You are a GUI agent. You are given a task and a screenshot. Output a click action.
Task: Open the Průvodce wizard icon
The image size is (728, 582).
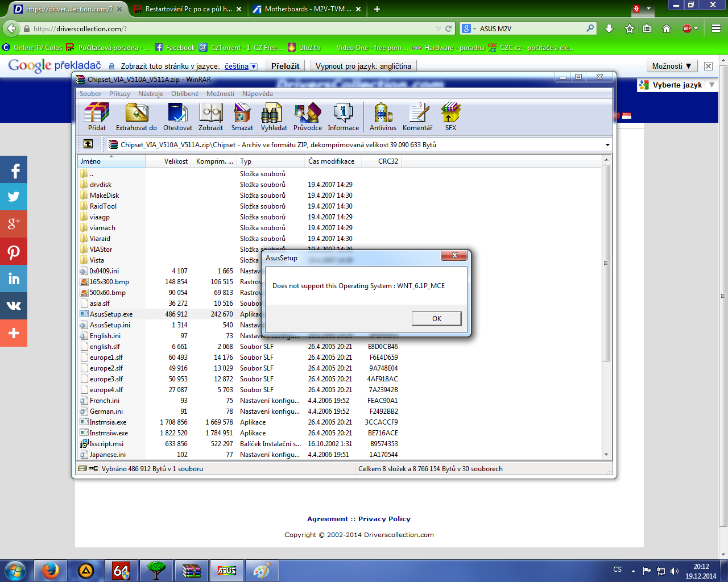[308, 117]
